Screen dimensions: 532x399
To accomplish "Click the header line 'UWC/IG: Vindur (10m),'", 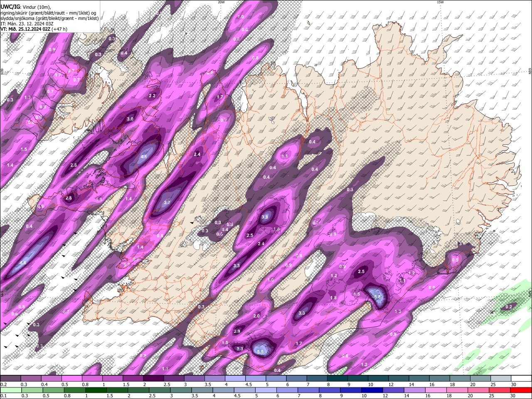I will point(25,7).
